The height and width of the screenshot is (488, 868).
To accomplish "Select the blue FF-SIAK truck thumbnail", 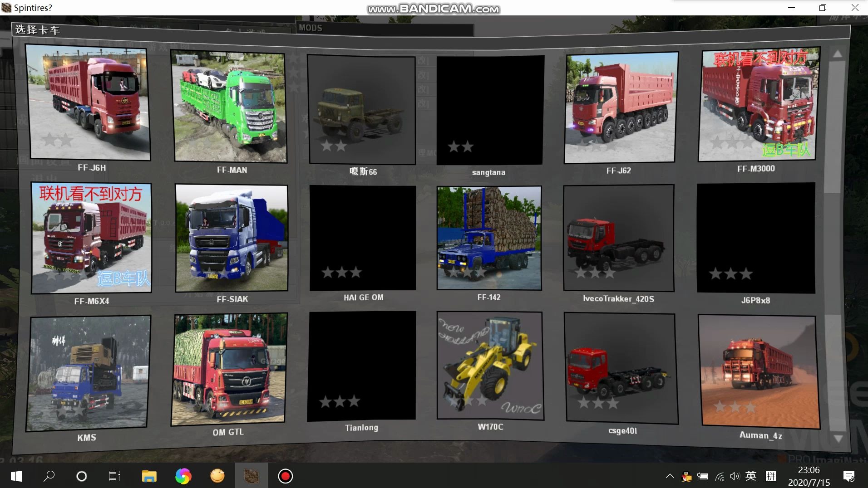I will [x=232, y=238].
